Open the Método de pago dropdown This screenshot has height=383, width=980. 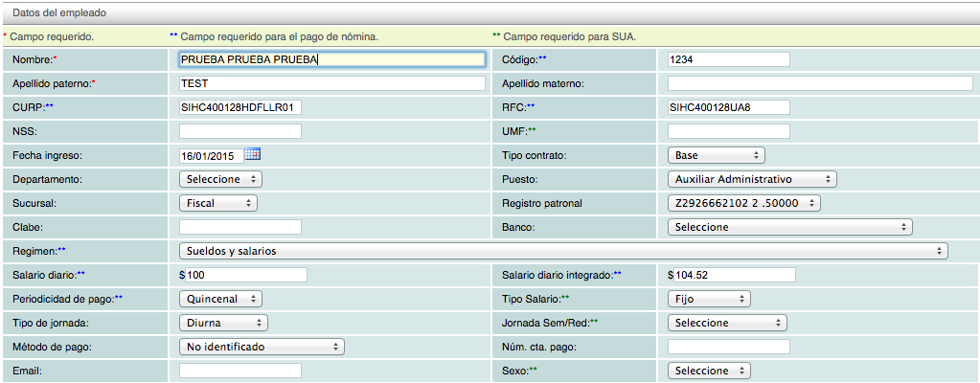[262, 347]
